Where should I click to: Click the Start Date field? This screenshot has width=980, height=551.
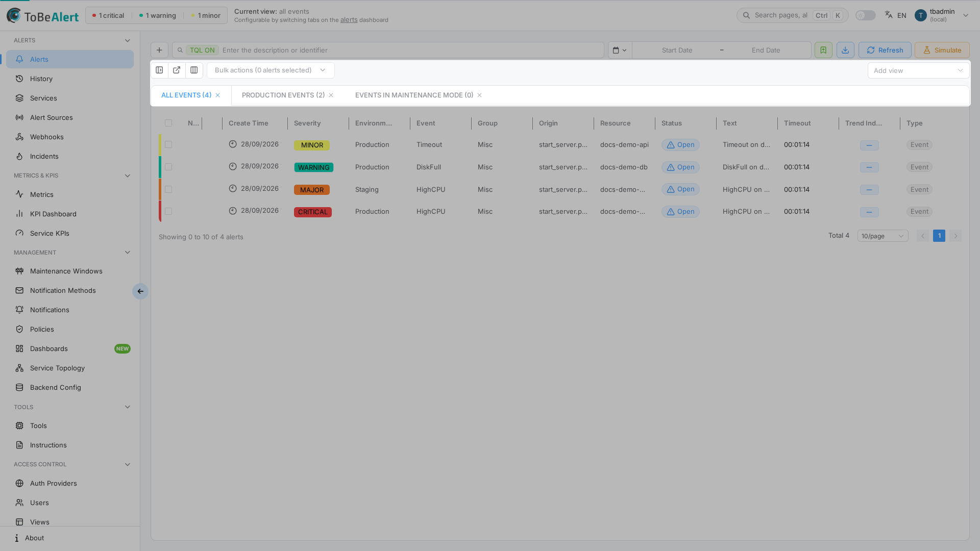(677, 50)
